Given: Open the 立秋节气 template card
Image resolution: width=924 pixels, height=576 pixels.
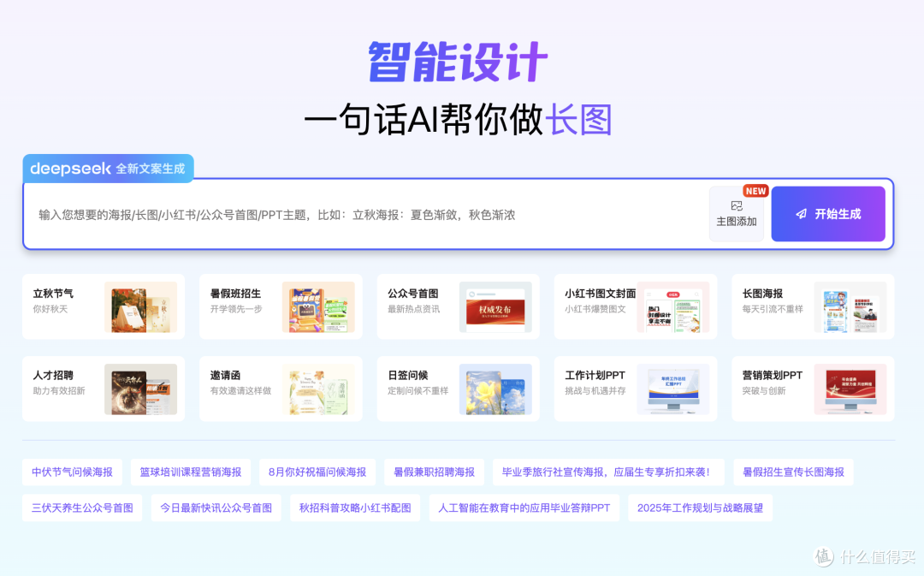Looking at the screenshot, I should tap(104, 306).
